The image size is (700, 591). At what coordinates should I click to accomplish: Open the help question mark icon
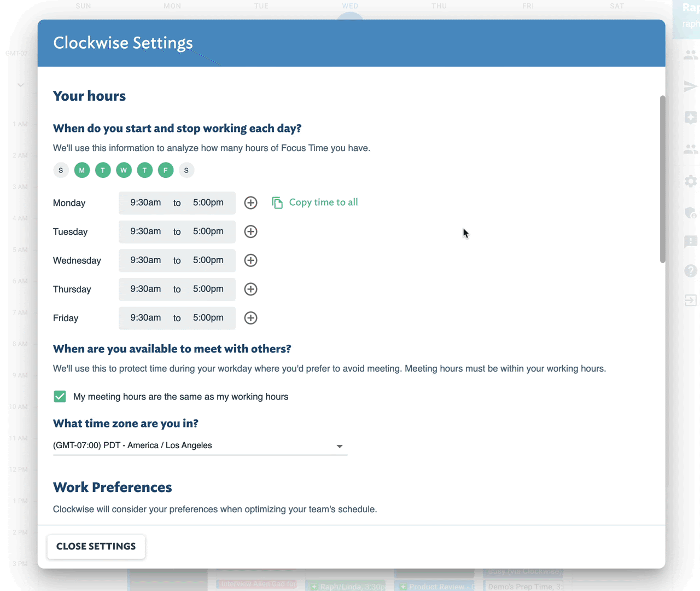point(691,270)
